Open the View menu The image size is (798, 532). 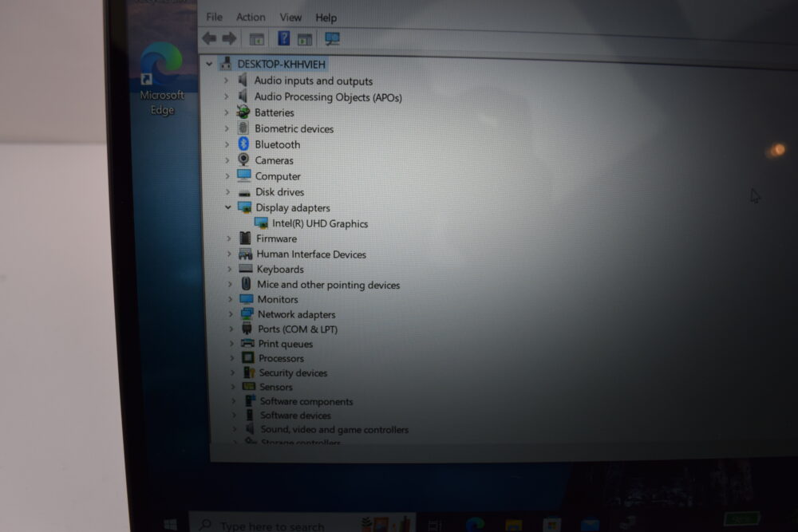(x=290, y=18)
